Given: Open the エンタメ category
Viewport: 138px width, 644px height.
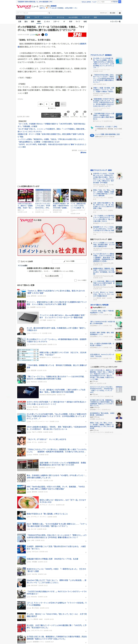Looking at the screenshot, I should 47,22.
